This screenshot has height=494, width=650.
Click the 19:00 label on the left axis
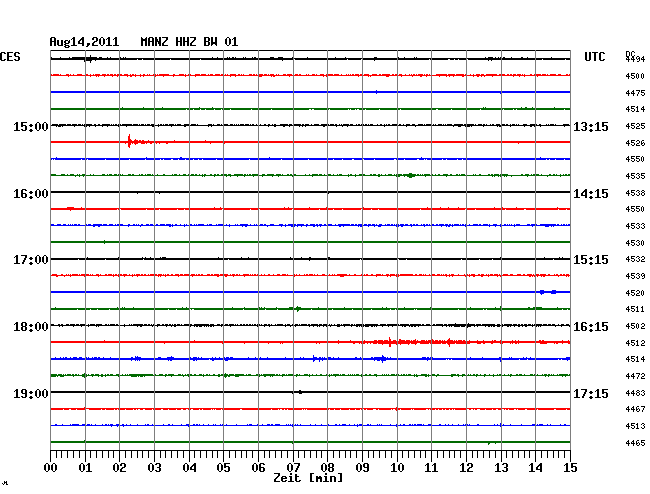click(31, 394)
